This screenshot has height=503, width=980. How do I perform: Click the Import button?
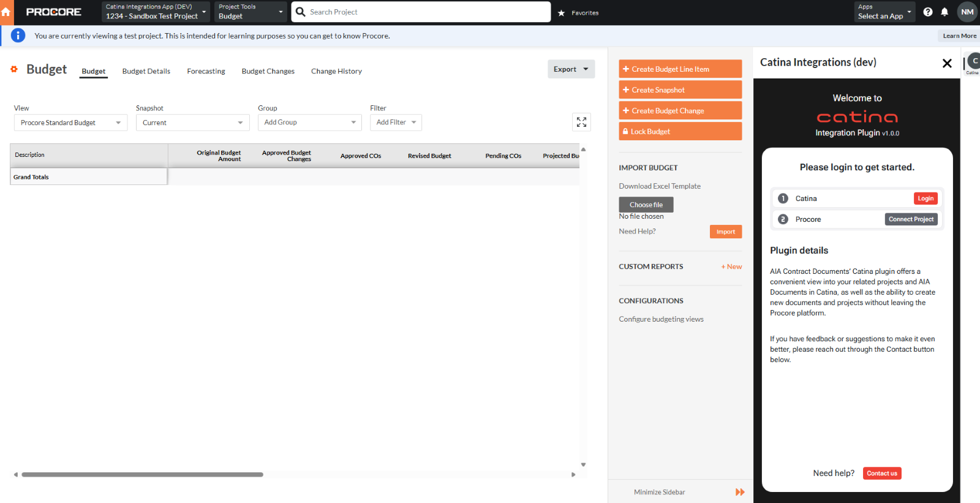[726, 232]
